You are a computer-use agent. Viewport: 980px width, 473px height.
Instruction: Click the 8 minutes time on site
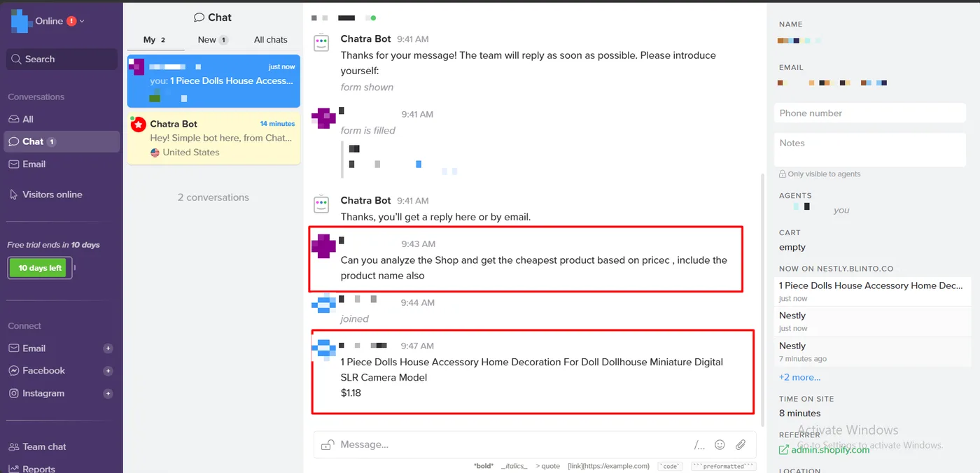[x=799, y=414]
